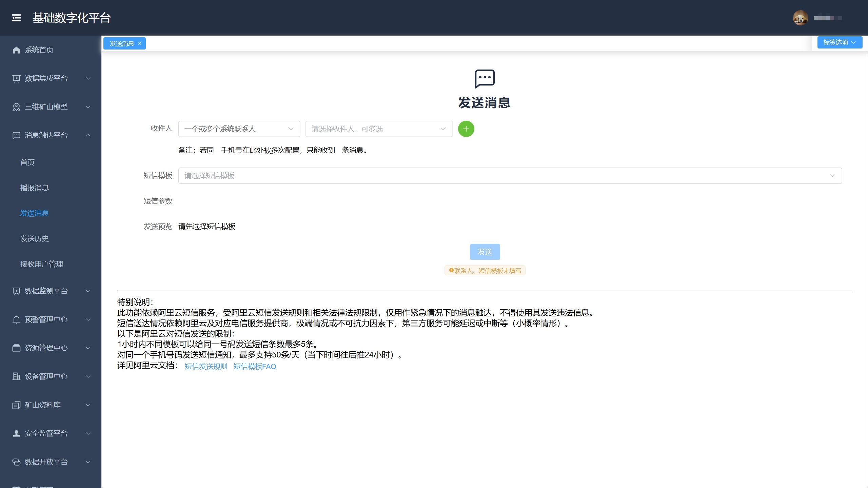Click the orange warning icon by 联系人

451,270
